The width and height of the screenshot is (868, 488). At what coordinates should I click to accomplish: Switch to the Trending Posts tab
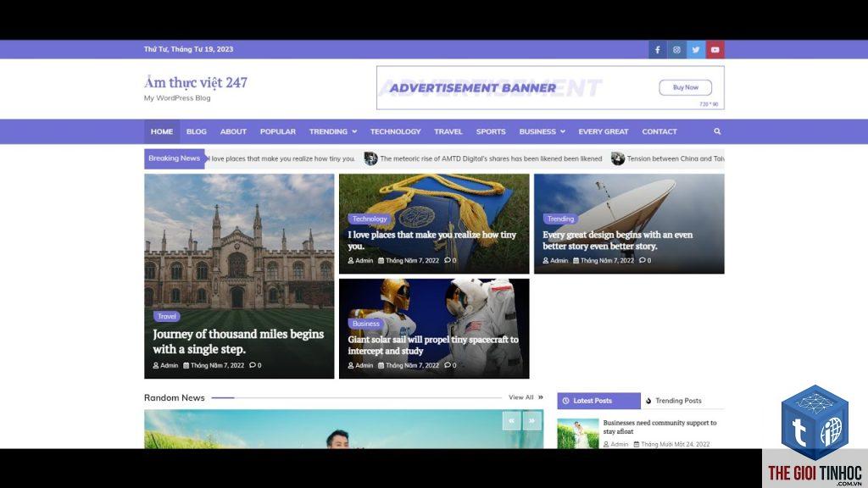tap(673, 401)
